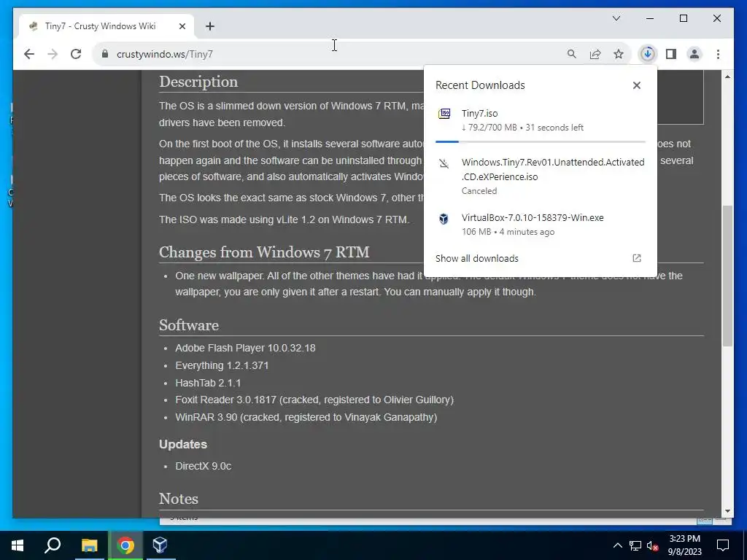
Task: Go back to the previous page
Action: pos(29,54)
